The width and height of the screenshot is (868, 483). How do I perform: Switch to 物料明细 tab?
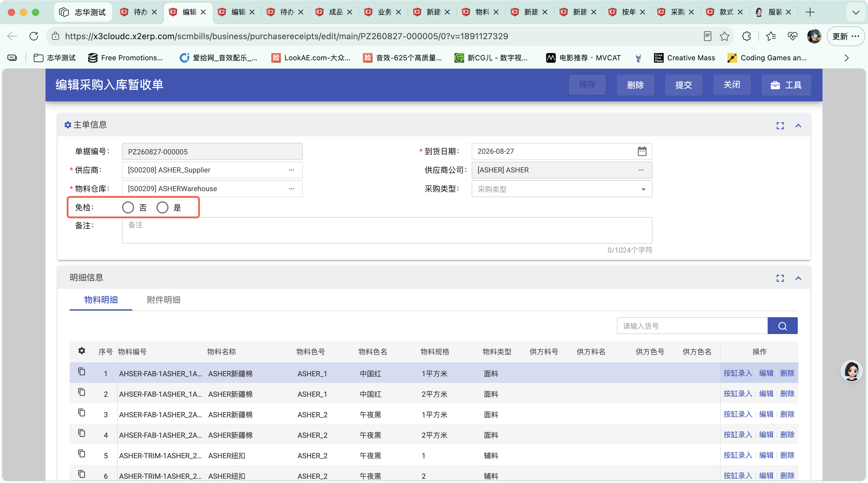click(101, 300)
